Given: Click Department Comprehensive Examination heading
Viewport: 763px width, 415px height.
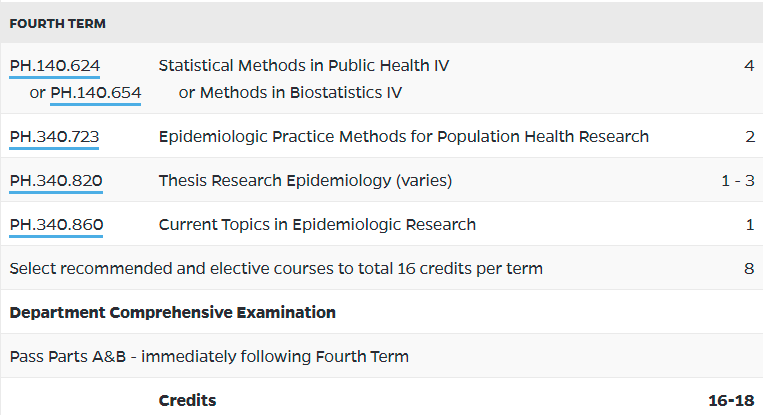Looking at the screenshot, I should tap(173, 312).
